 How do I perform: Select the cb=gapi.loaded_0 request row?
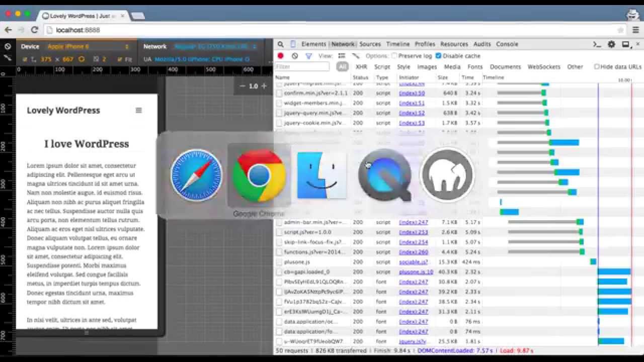click(458, 272)
